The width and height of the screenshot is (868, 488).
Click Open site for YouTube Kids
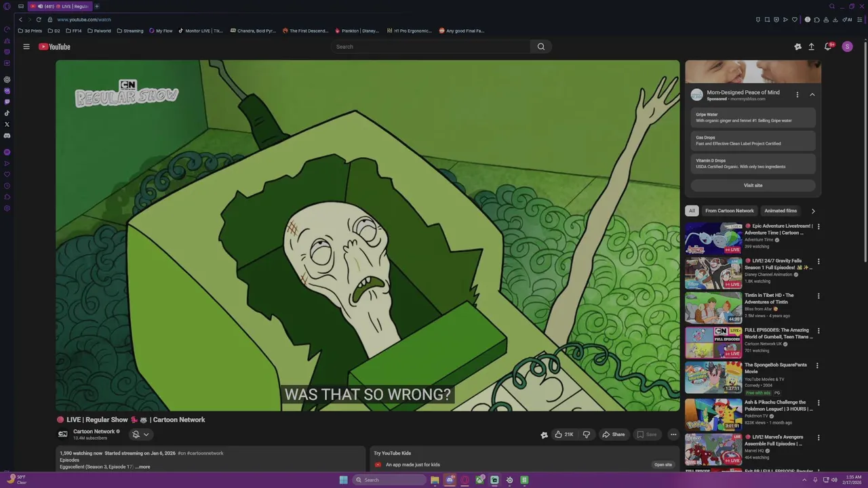[x=663, y=465]
